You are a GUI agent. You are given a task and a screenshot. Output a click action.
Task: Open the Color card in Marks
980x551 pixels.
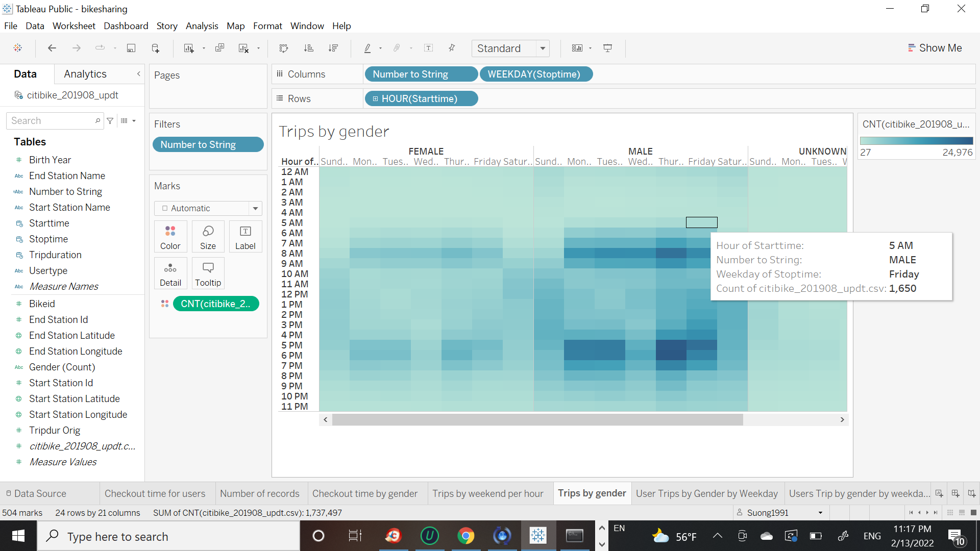point(170,237)
